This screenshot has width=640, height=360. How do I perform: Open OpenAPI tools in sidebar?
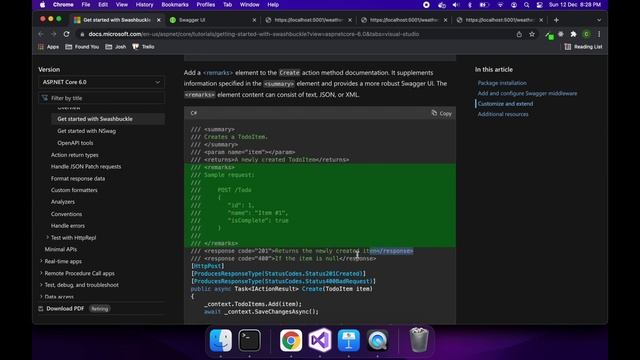75,143
